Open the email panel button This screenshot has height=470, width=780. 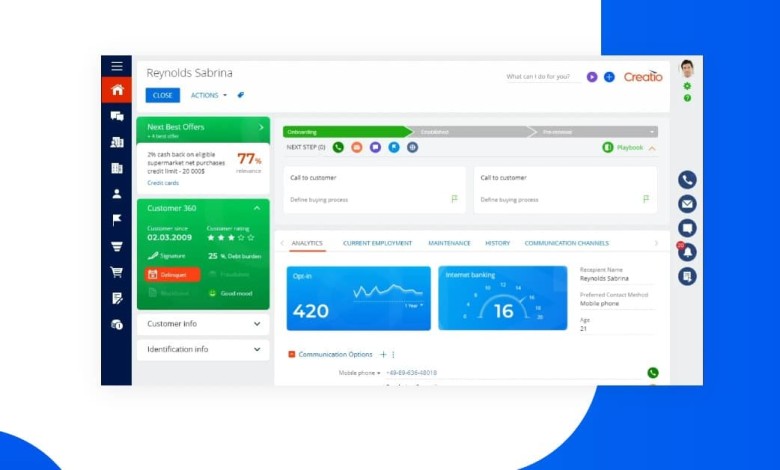tap(687, 204)
